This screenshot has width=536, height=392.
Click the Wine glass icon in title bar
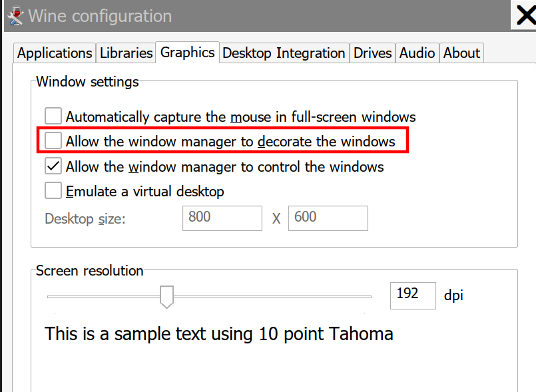coord(15,16)
